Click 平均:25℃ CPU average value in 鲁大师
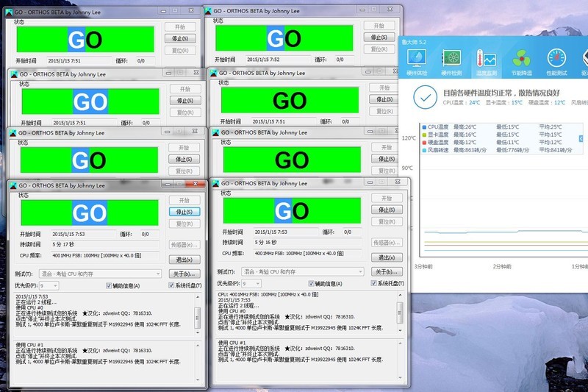 [x=551, y=126]
